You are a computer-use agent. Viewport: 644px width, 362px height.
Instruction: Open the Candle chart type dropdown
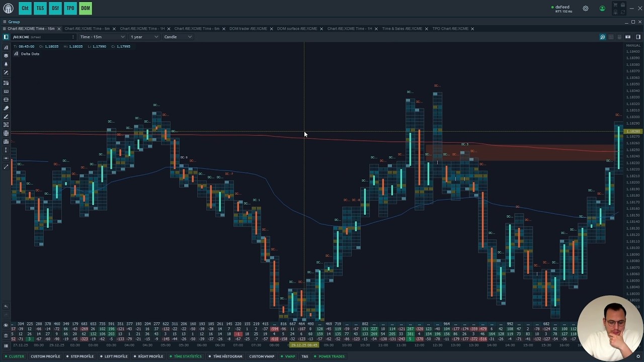(178, 37)
